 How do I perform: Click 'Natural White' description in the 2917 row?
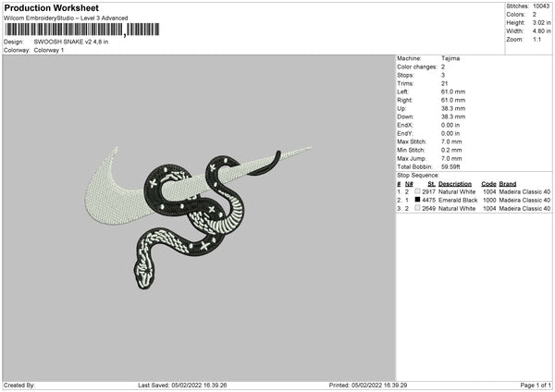coord(457,191)
